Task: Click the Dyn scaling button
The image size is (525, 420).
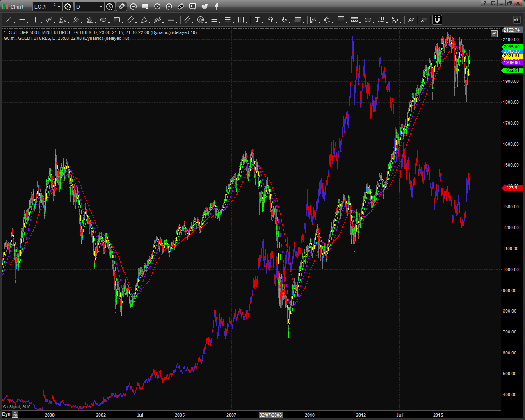Action: click(6, 415)
